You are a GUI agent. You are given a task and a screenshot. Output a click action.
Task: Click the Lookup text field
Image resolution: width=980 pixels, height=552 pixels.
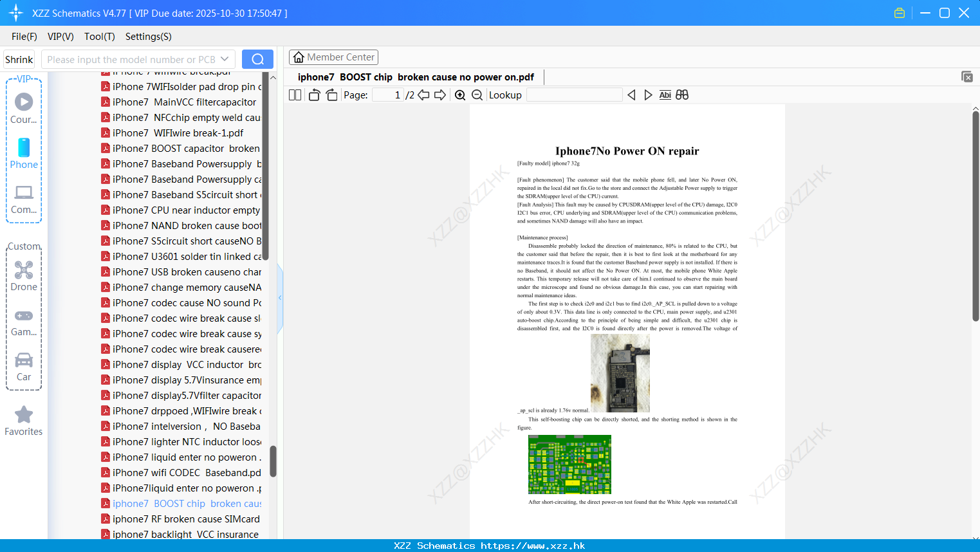tap(574, 95)
